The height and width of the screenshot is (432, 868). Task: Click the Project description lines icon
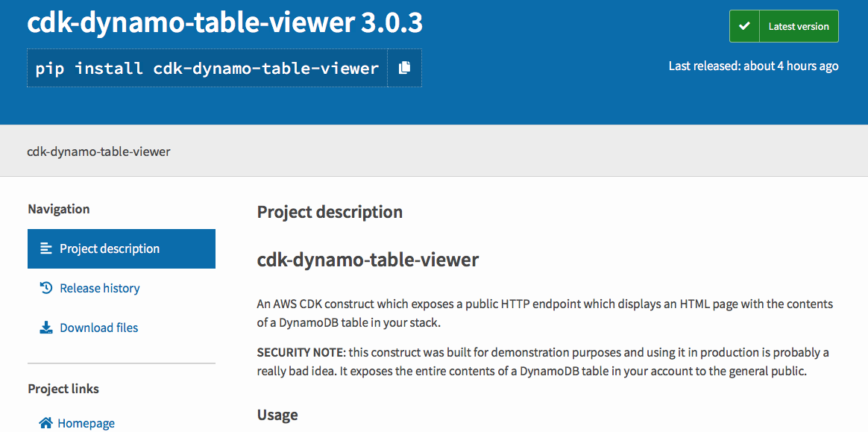point(46,248)
